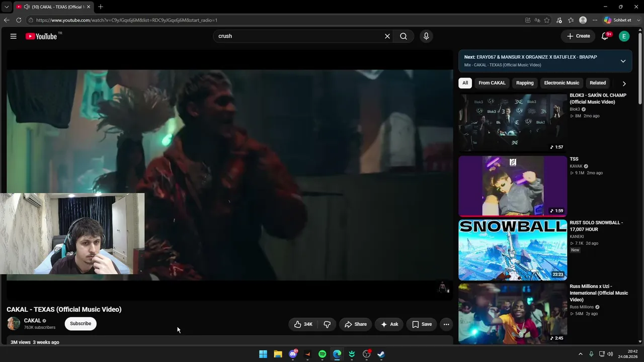Open the apps icon in the address bar
This screenshot has width=644, height=362.
coord(528,20)
